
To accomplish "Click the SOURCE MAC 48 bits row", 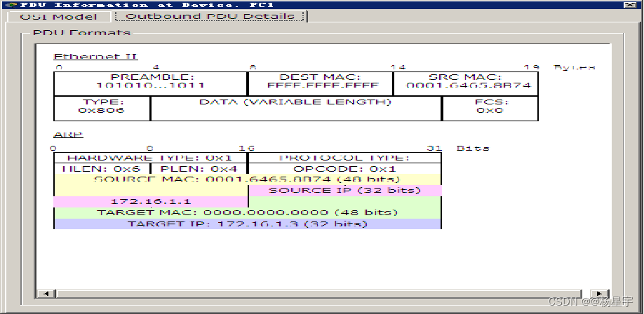I will click(x=247, y=179).
